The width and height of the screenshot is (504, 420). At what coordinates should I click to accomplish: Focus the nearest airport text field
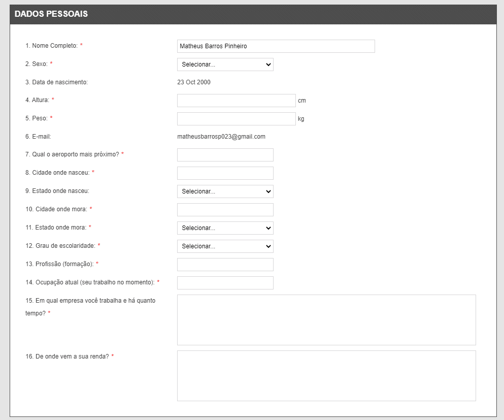tap(225, 155)
